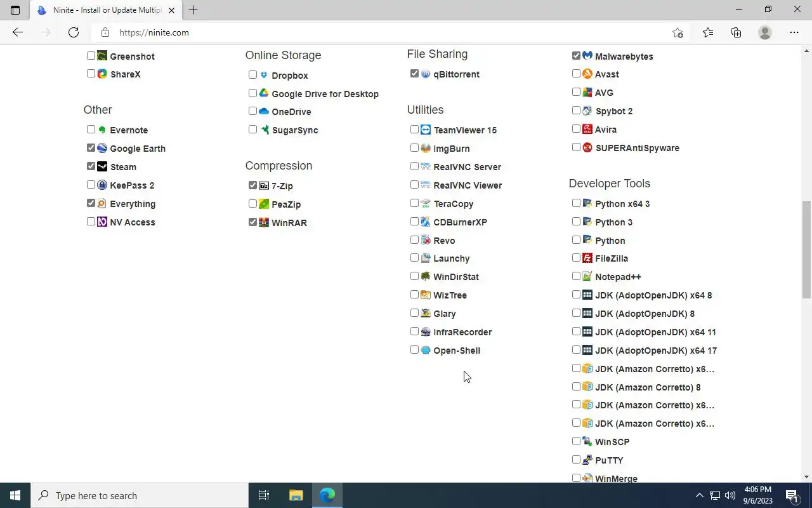812x508 pixels.
Task: Click the taskbar search box
Action: click(140, 495)
